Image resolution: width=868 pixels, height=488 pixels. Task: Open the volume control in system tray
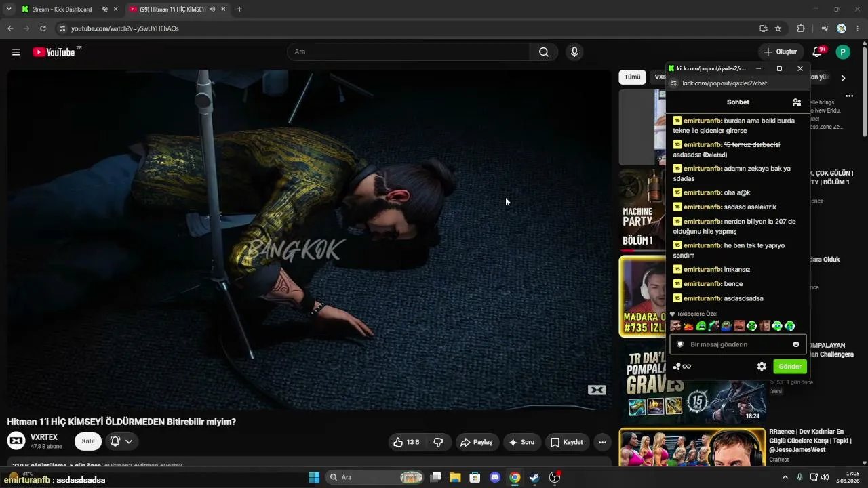point(825,477)
